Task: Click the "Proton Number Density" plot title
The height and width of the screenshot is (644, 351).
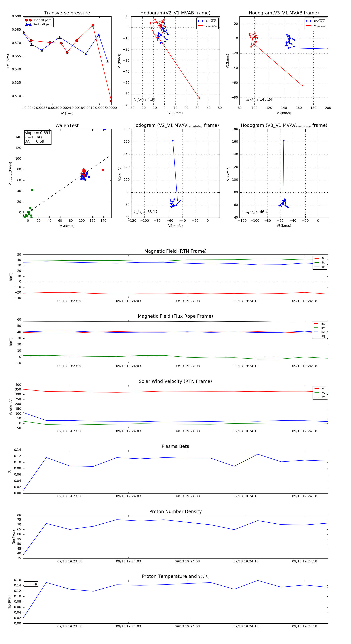Action: 175,511
